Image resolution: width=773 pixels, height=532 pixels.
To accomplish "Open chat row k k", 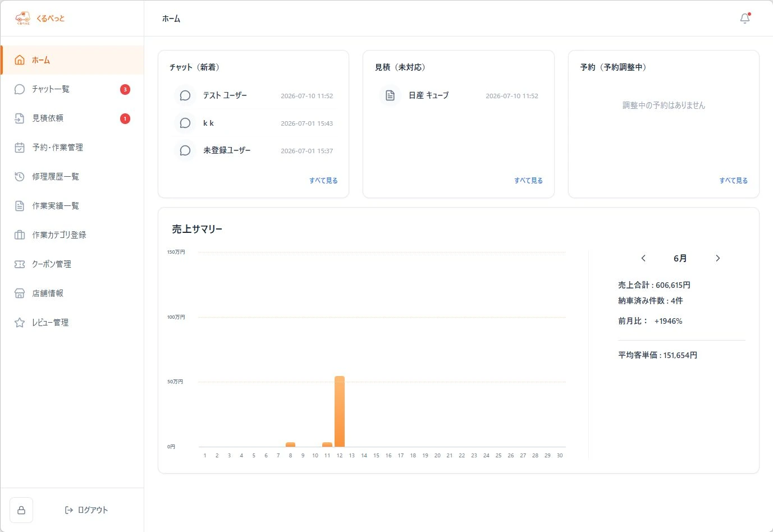I will click(254, 123).
